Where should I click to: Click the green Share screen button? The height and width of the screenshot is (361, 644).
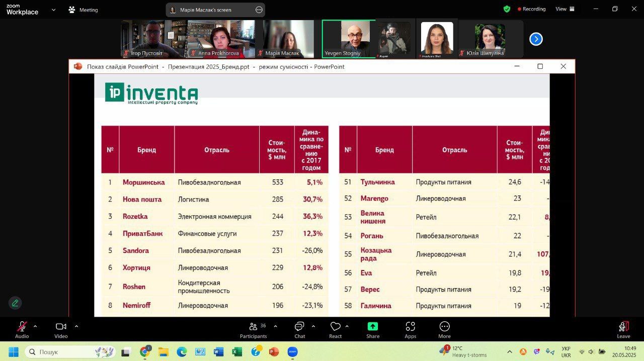[x=373, y=330]
